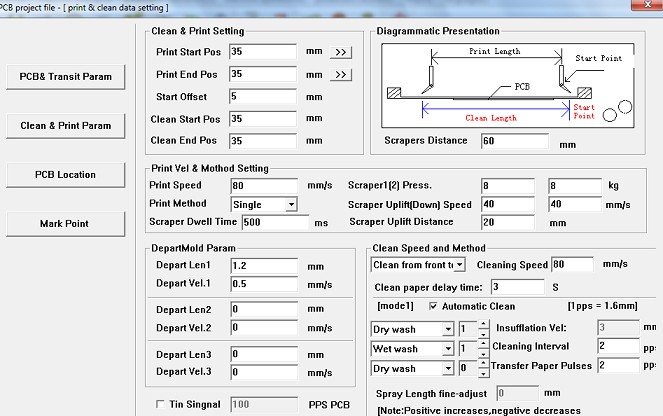Click the >> button beside Print End Pos
This screenshot has height=416, width=663.
[x=341, y=75]
